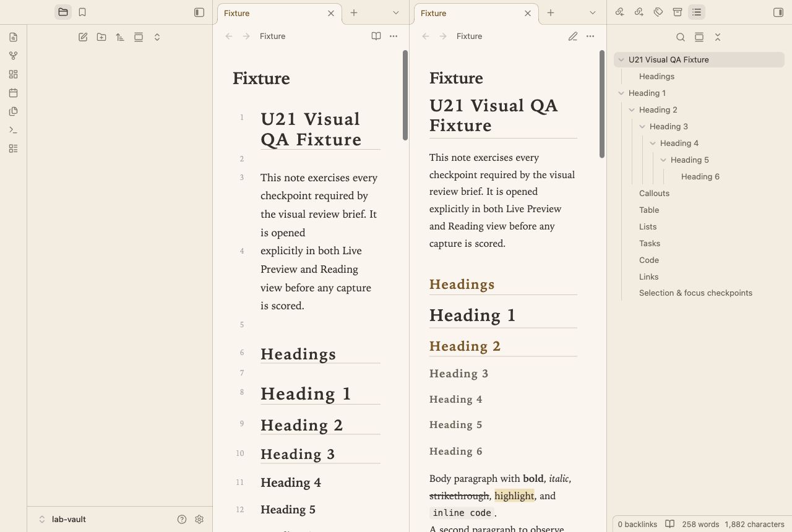The height and width of the screenshot is (532, 792).
Task: Open the all properties panel icon
Action: click(x=678, y=12)
